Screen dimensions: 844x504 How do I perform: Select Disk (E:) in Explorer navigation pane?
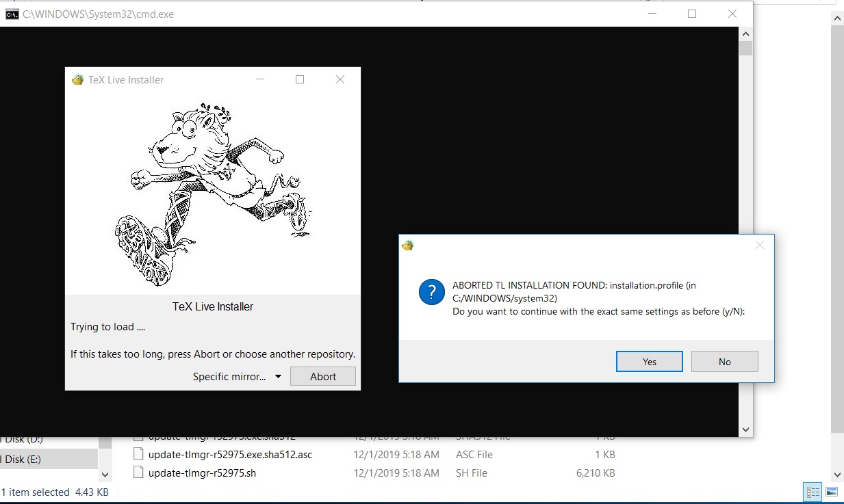49,460
